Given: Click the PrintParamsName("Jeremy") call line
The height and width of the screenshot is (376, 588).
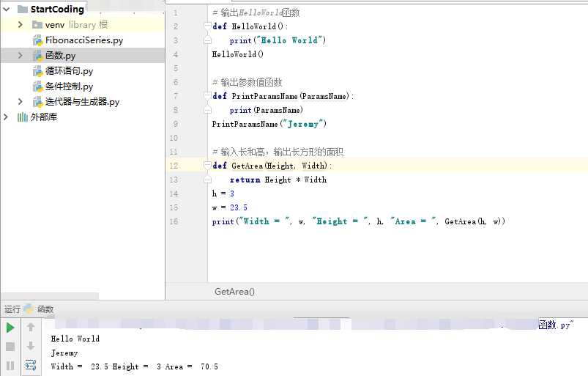Looking at the screenshot, I should [x=269, y=124].
